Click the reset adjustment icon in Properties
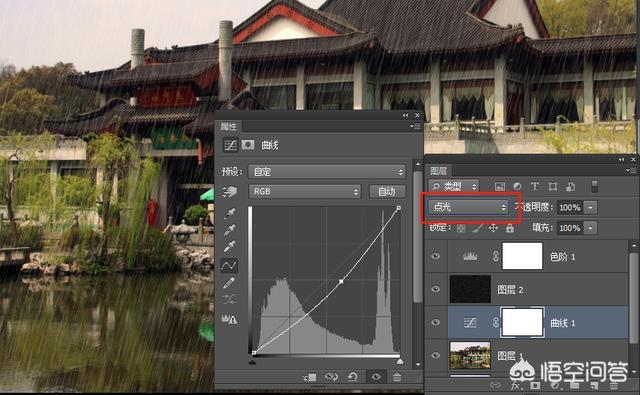 click(353, 377)
